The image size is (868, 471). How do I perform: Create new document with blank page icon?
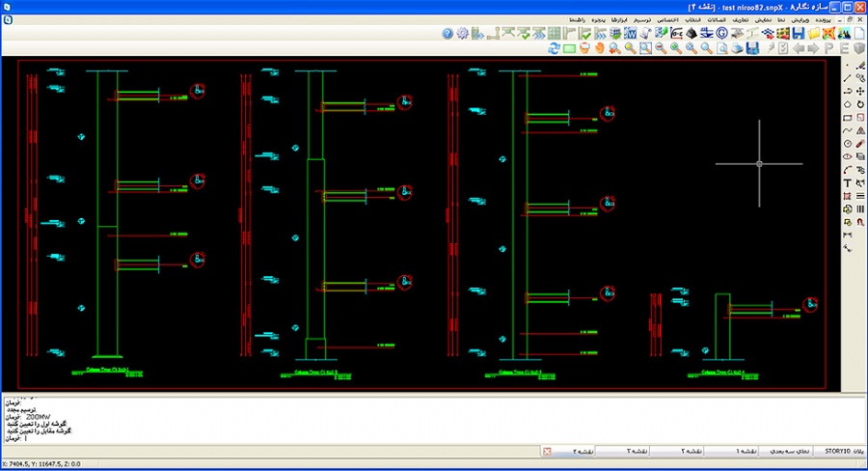click(x=858, y=34)
